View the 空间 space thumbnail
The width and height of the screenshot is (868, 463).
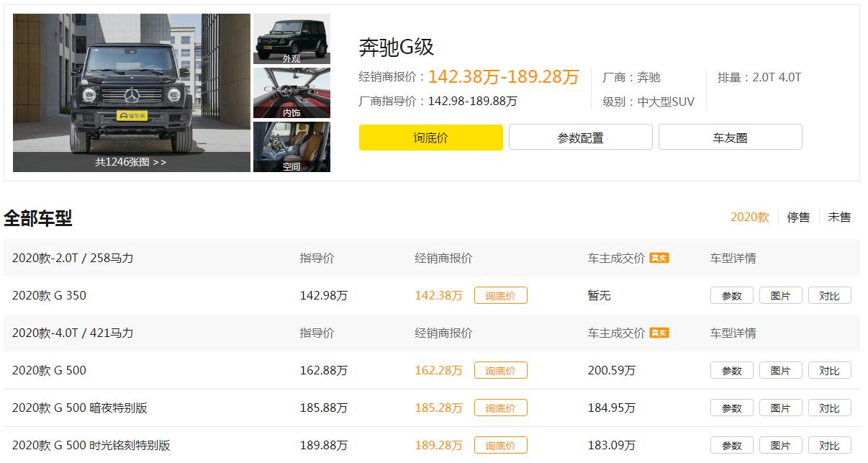[291, 147]
